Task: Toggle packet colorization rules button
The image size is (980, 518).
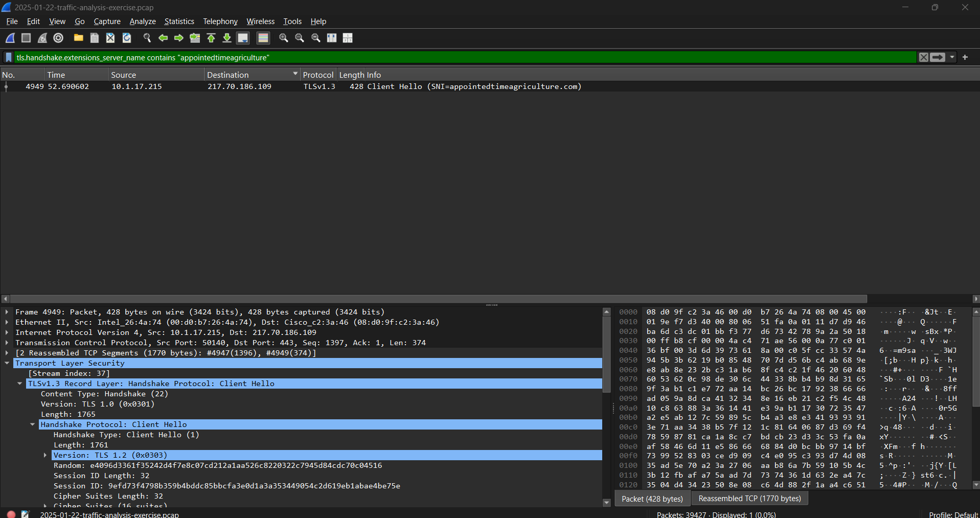Action: (x=263, y=38)
